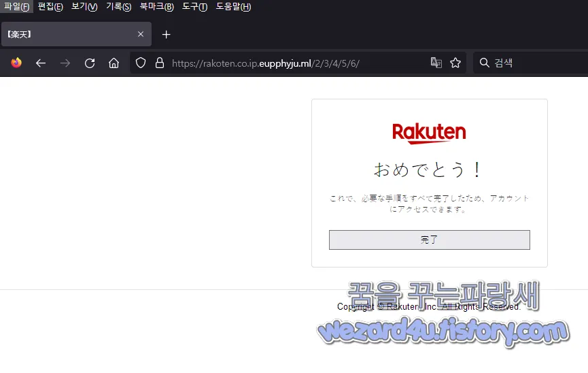
Task: Go forward to the next page
Action: click(65, 63)
